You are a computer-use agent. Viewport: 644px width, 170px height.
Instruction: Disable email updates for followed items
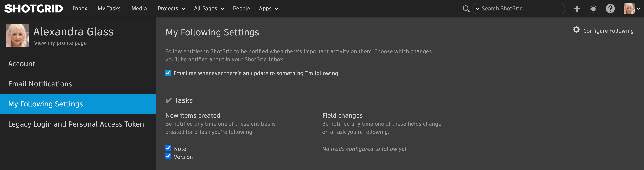tap(168, 73)
